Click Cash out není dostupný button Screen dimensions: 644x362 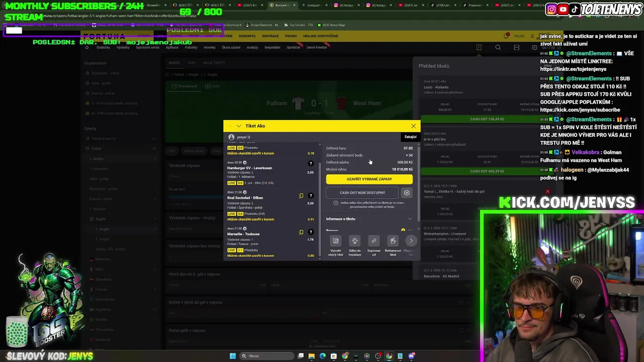[x=362, y=193]
